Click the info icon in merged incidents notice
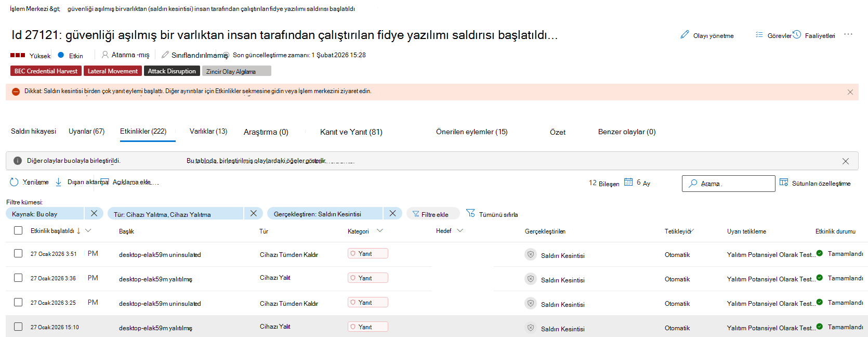Screen dimensions: 868x337 (18, 161)
